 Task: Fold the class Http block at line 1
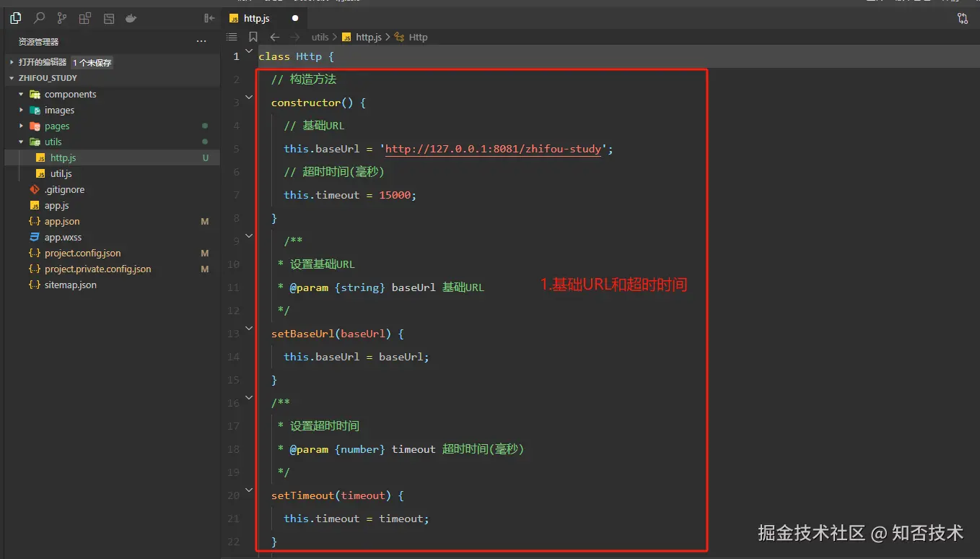tap(250, 51)
